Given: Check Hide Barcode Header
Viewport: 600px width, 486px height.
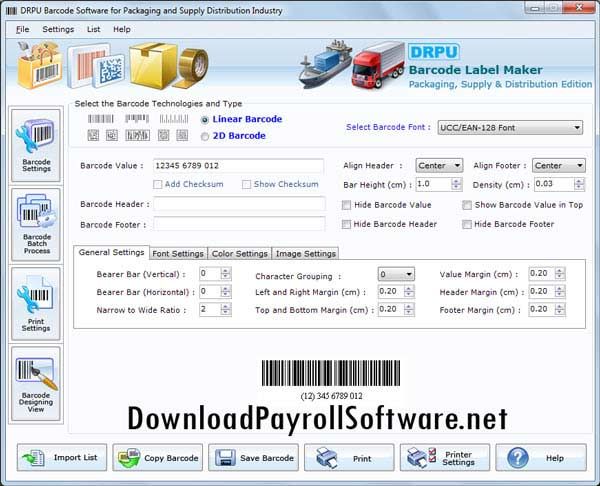Looking at the screenshot, I should coord(346,224).
